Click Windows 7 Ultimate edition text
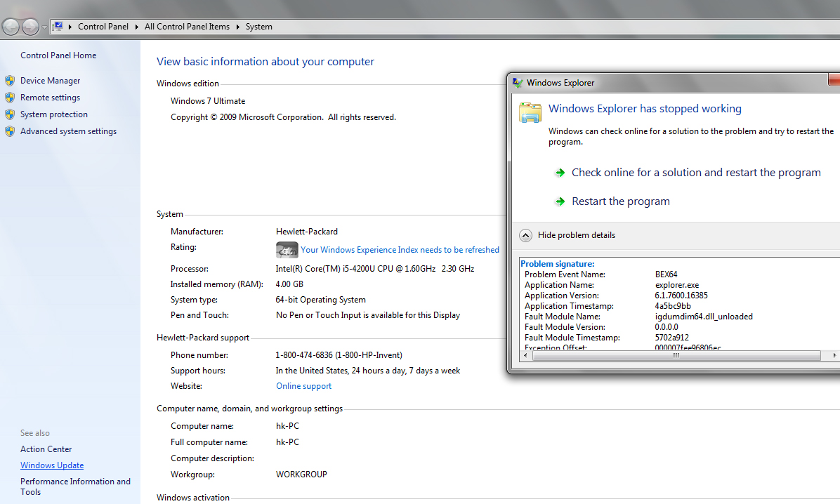840x504 pixels. pos(208,100)
